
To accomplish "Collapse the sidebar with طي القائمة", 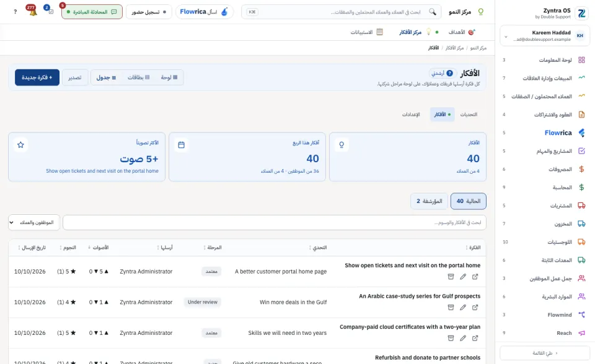I will (x=545, y=353).
